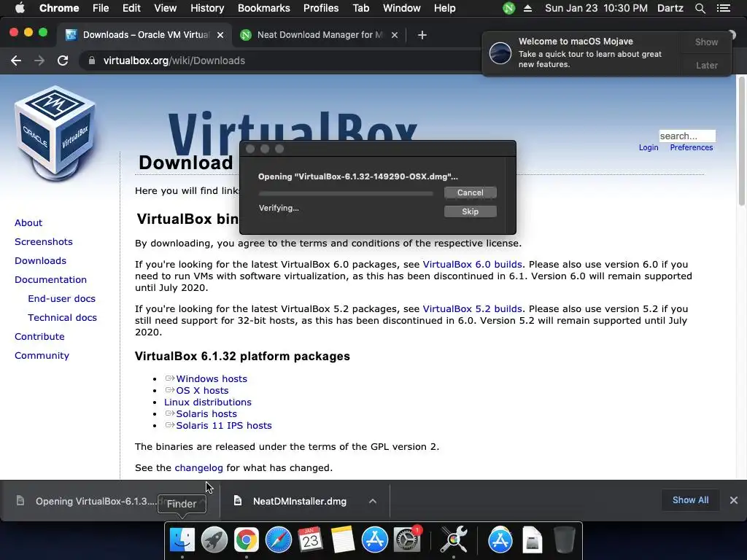
Task: Open Spotlight search
Action: click(700, 8)
